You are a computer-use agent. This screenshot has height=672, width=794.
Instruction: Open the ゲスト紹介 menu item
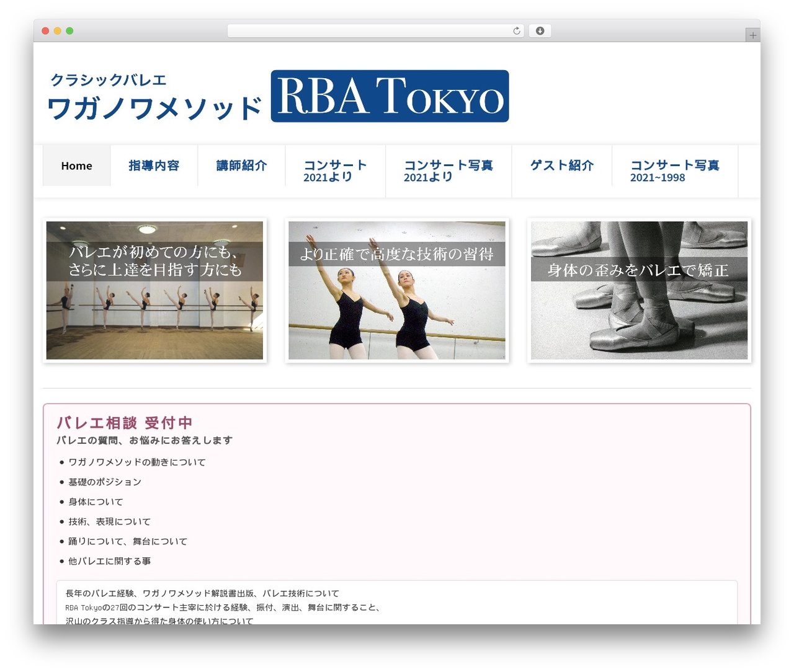562,166
